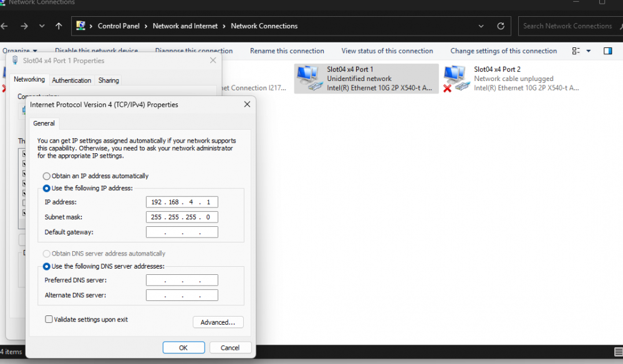Image resolution: width=623 pixels, height=364 pixels.
Task: Confirm IPv4 settings with OK
Action: [x=183, y=347]
